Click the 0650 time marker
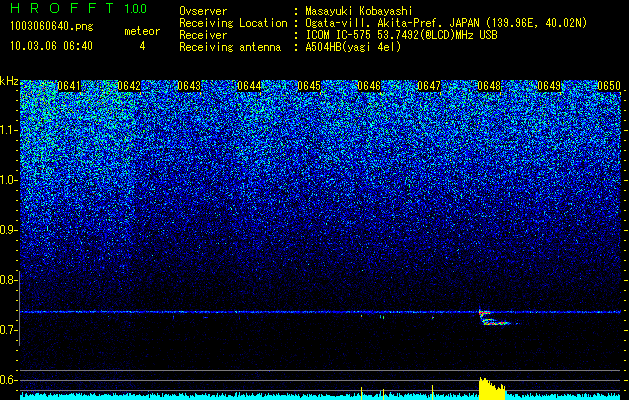This screenshot has height=400, width=629. (609, 86)
